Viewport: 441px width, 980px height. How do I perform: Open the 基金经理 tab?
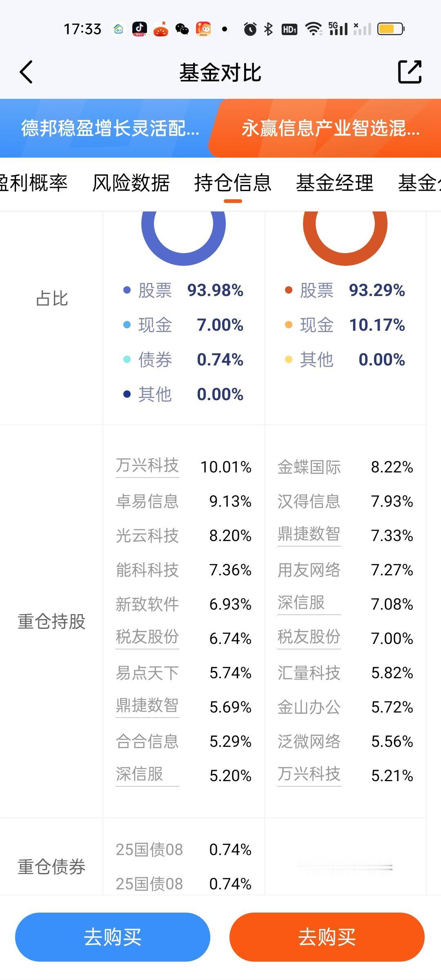(x=334, y=183)
